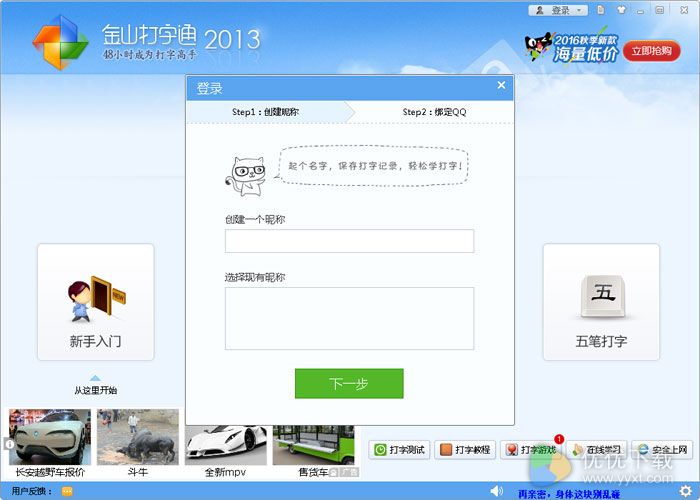Click the document icon in the title bar
This screenshot has height=500, width=700.
[601, 10]
